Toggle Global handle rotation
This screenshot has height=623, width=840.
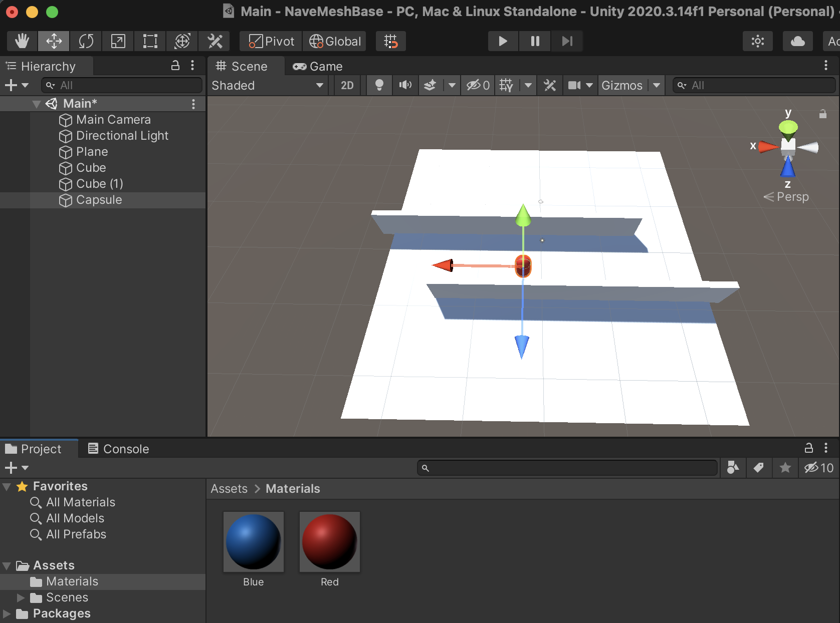[335, 41]
